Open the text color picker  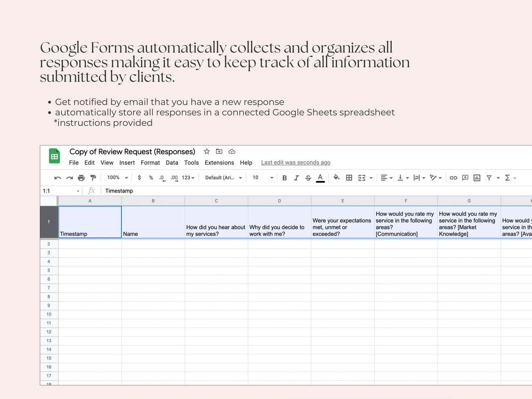(320, 178)
